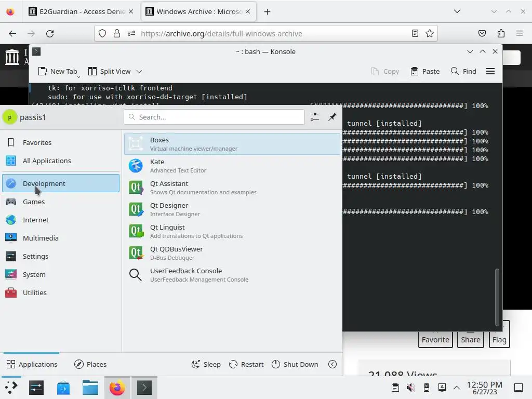
Task: Click Share button on archive page
Action: pos(471,339)
